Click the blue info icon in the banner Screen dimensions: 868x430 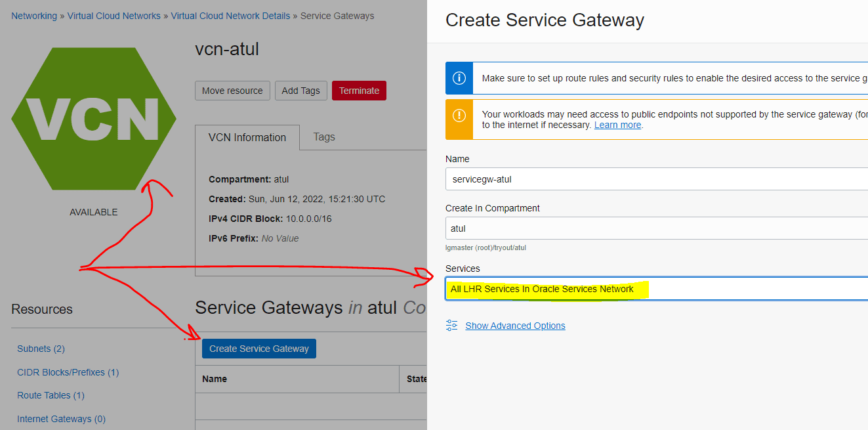coord(459,78)
